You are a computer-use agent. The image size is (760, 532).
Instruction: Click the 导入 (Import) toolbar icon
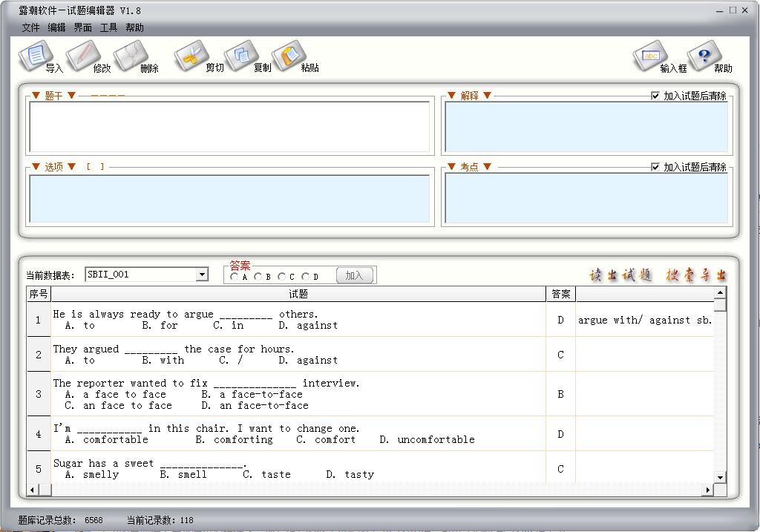click(37, 56)
